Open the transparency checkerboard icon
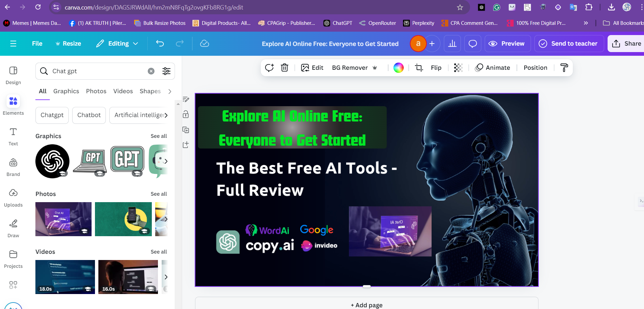Viewport: 644px width, 309px height. [458, 68]
